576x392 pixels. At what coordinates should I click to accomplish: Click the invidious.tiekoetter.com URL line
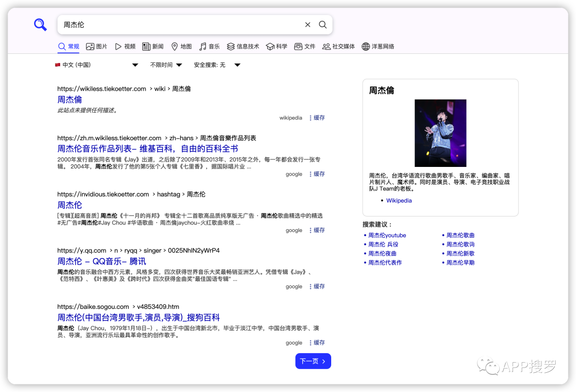click(131, 194)
